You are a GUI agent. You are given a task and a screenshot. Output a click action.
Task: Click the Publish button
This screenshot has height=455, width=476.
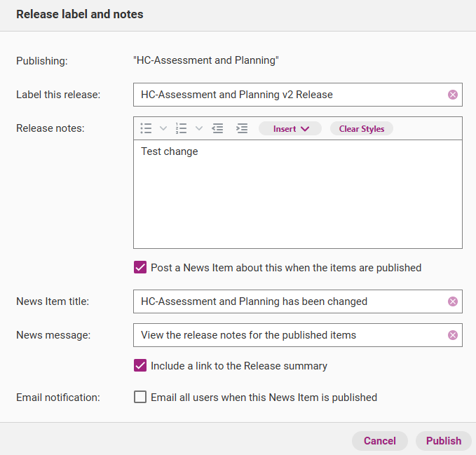click(x=443, y=441)
